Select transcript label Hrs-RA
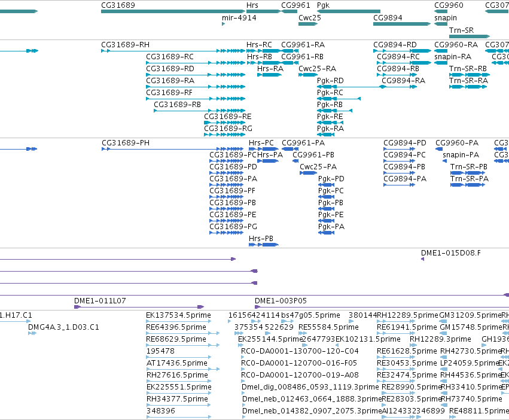Image resolution: width=509 pixels, height=420 pixels. [x=270, y=69]
